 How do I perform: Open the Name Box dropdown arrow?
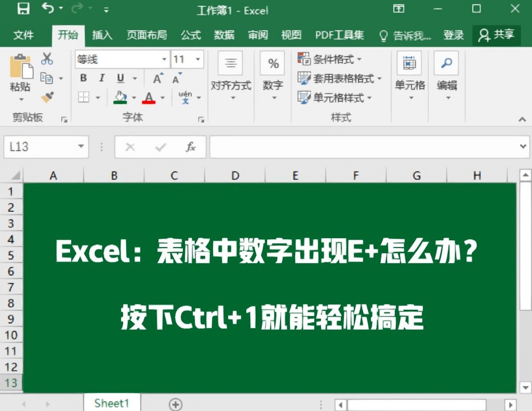point(81,147)
